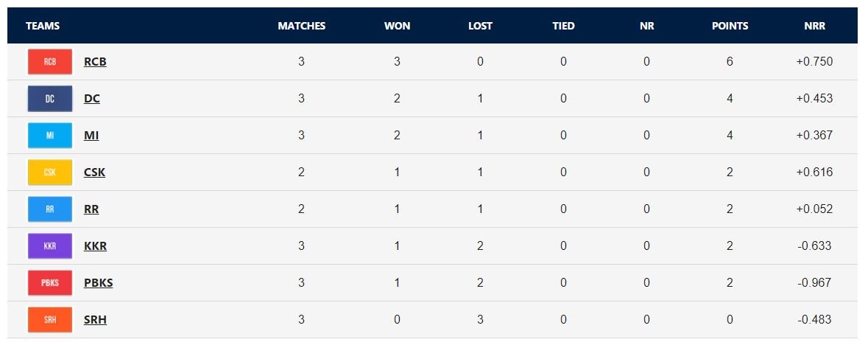Sort by the POINTS column header
Viewport: 868px width, 345px height.
pyautogui.click(x=730, y=26)
